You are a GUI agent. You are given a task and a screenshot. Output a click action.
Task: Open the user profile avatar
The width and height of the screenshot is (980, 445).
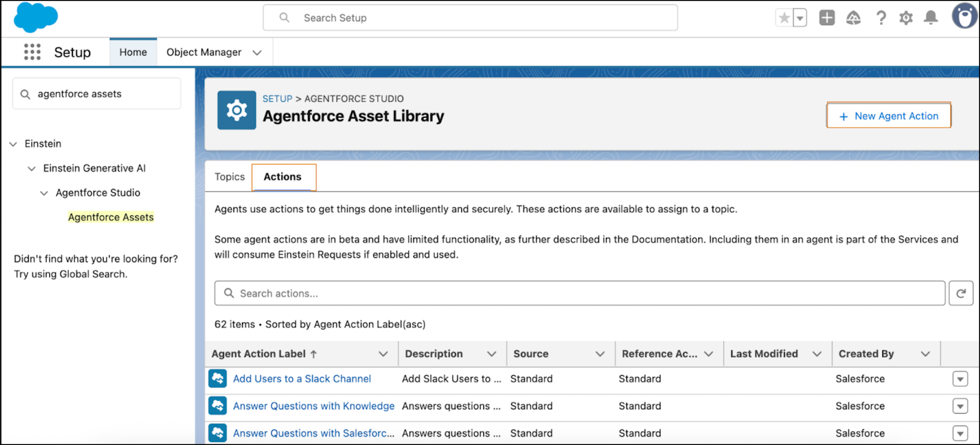tap(964, 16)
